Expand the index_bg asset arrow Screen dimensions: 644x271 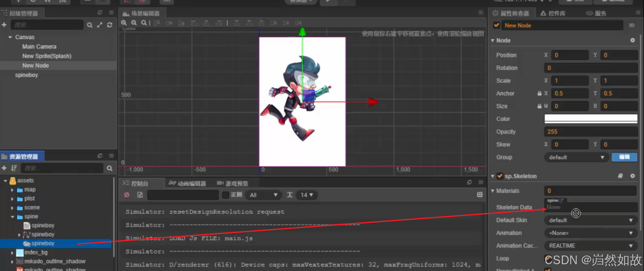[x=12, y=253]
